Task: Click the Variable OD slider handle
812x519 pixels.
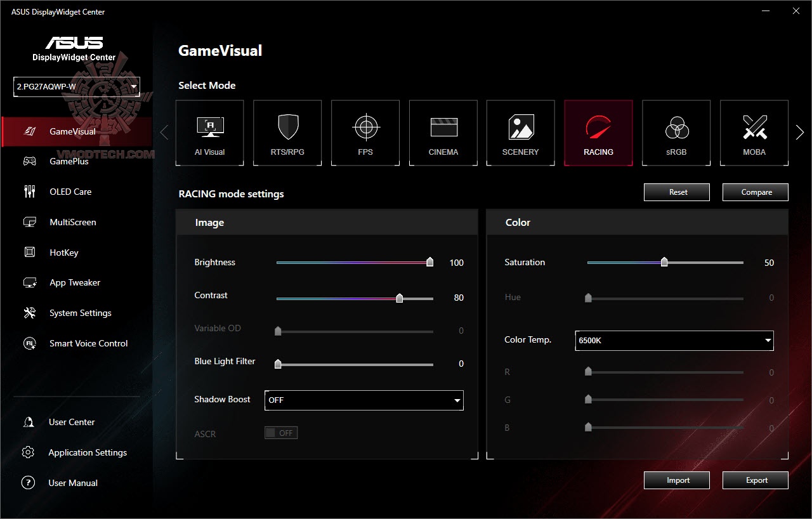Action: (x=277, y=331)
